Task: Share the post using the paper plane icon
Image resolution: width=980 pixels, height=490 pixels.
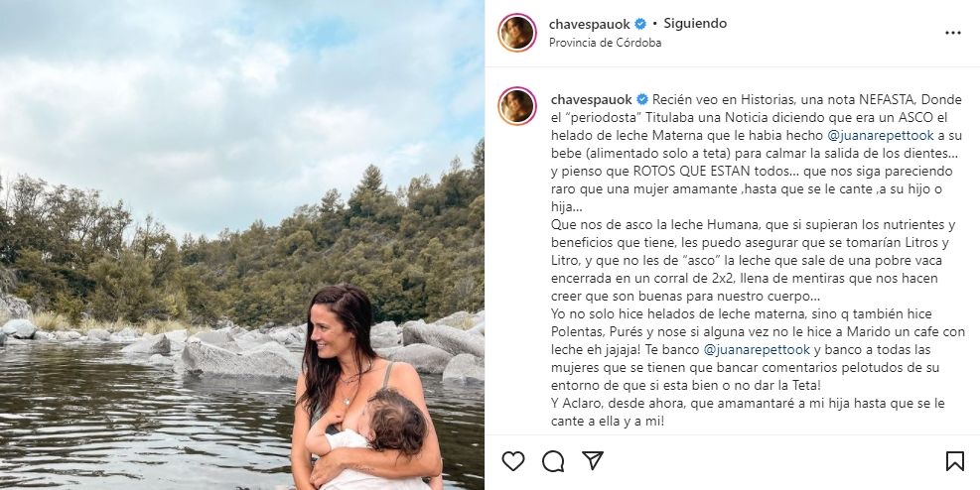Action: tap(593, 460)
